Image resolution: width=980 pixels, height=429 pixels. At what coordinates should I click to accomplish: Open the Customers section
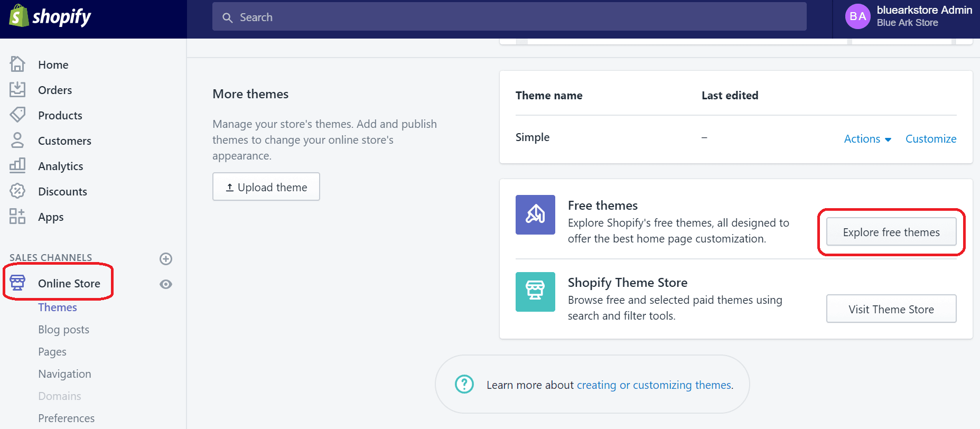[64, 141]
